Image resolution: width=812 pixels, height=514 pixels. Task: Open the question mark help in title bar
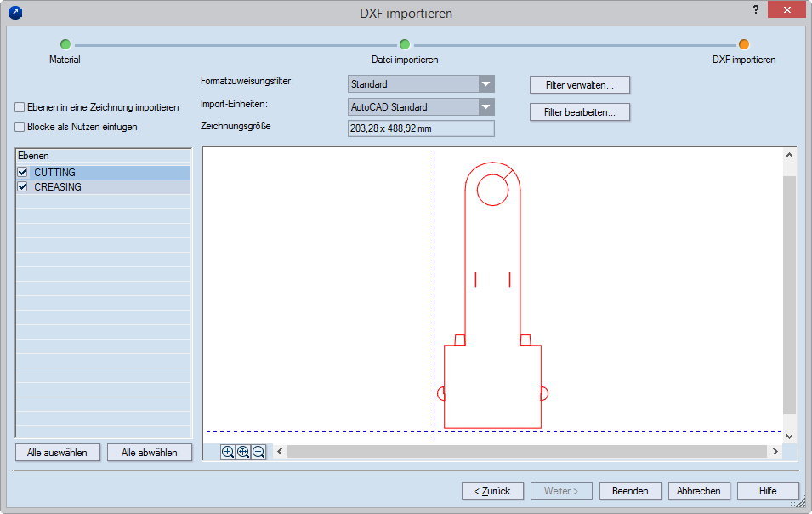pyautogui.click(x=756, y=10)
